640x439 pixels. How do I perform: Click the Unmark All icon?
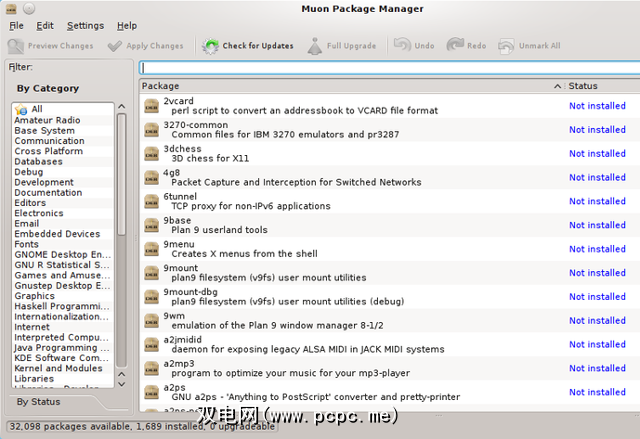click(x=506, y=46)
